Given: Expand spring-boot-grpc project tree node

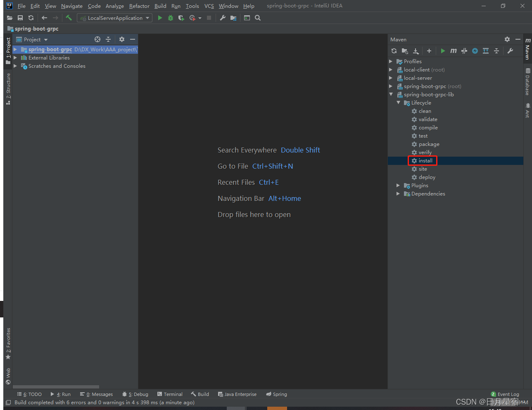Looking at the screenshot, I should [15, 50].
